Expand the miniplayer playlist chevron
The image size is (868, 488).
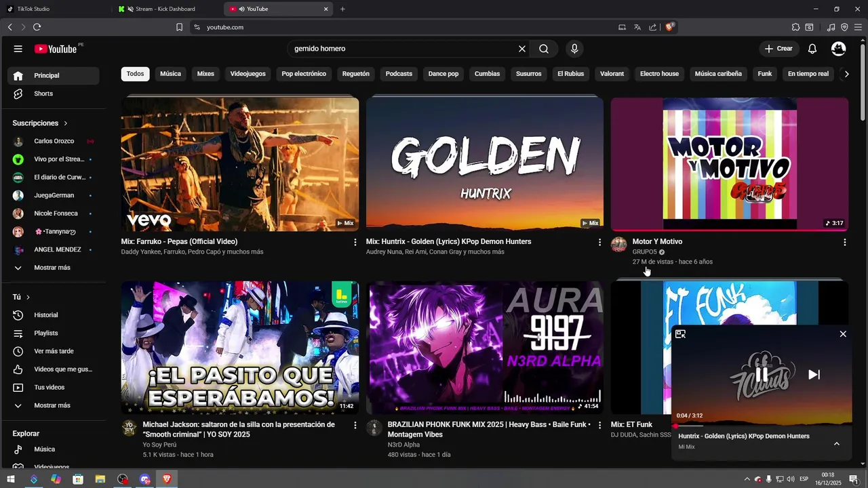(836, 443)
